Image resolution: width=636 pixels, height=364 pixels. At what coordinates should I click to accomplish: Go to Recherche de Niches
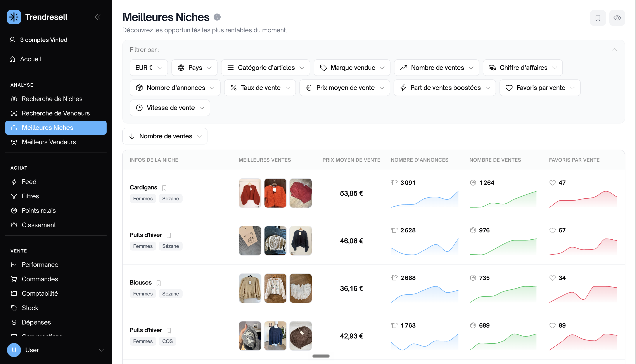56,99
